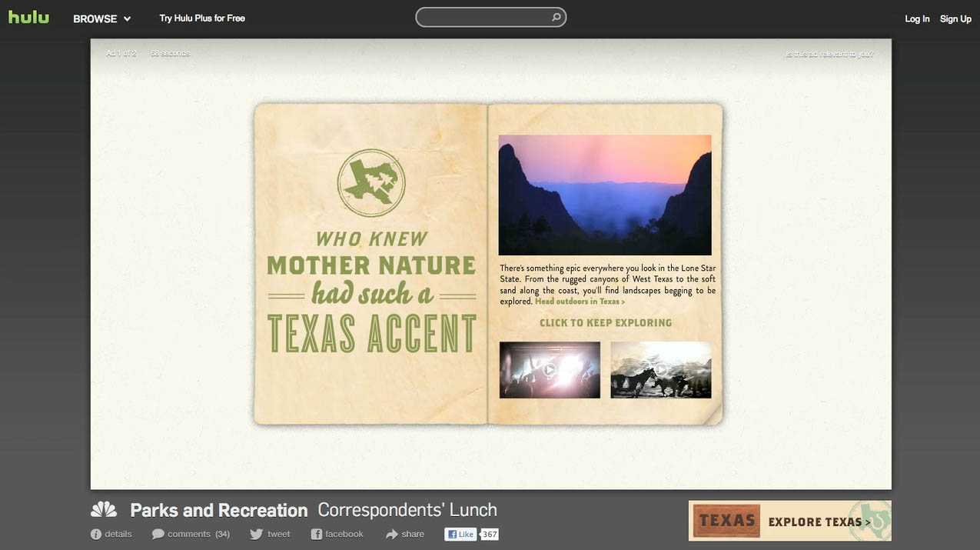Click the search magnifier icon

[x=556, y=17]
